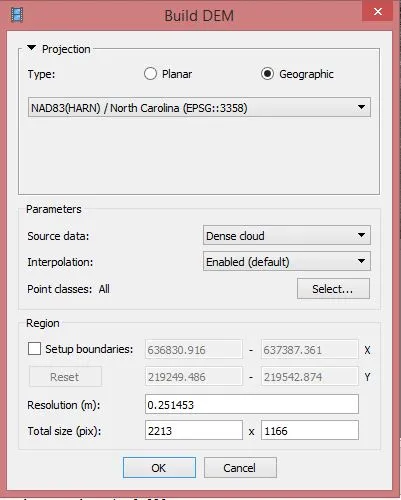Click the Resolution (m) input field

coord(252,404)
